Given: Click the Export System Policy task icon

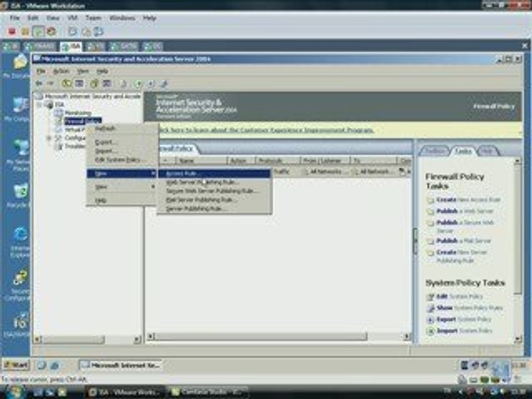Looking at the screenshot, I should pos(430,320).
